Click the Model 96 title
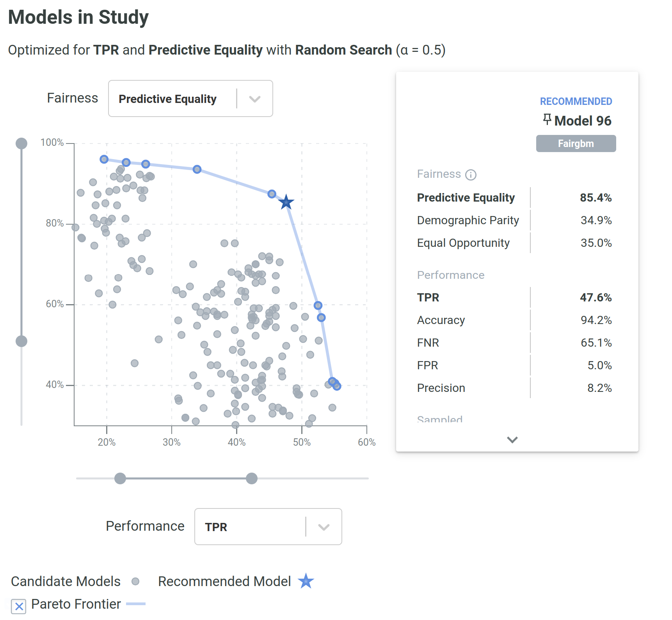Viewport: 672px width, 620px height. pyautogui.click(x=583, y=121)
